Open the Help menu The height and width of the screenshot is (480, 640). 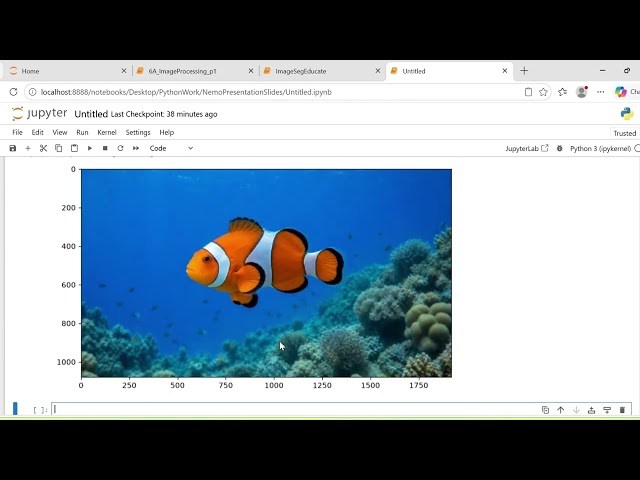(167, 132)
